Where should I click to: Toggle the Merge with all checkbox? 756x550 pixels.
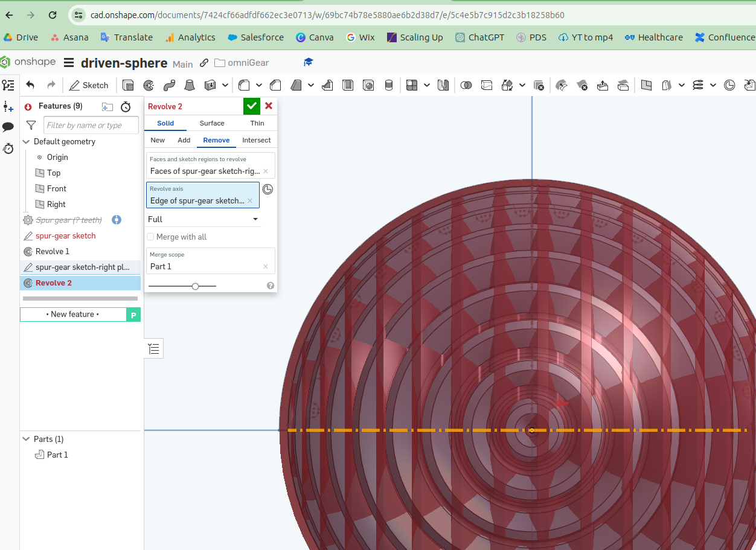pos(150,237)
